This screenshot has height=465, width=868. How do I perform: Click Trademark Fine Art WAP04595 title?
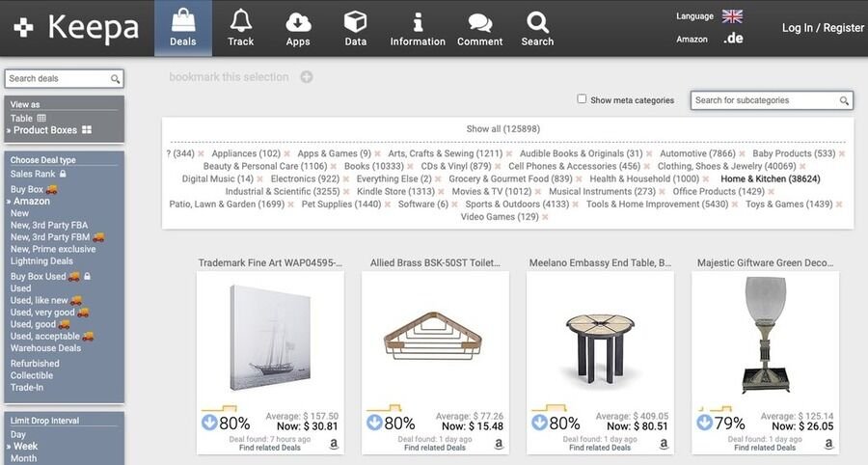click(270, 263)
